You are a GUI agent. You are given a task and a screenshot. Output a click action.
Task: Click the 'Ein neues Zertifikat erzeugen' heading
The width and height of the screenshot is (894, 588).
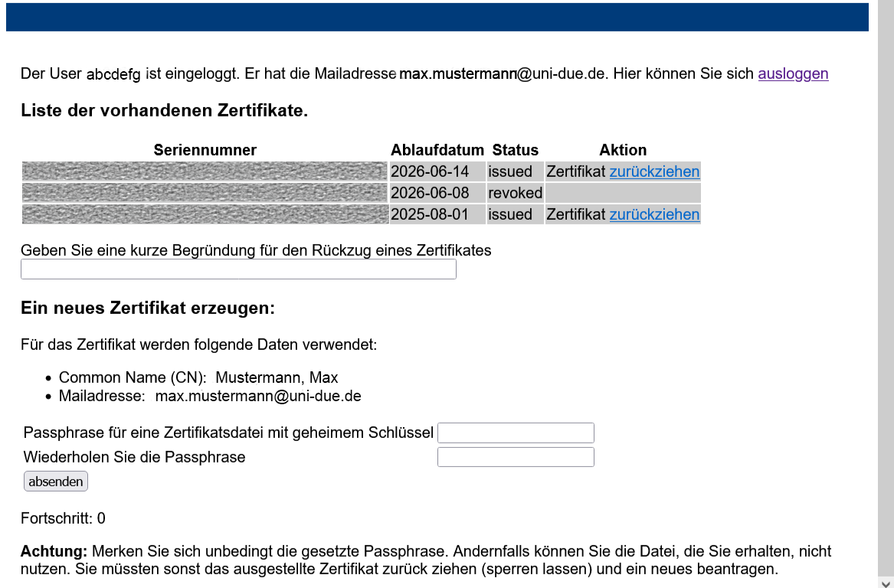tap(148, 309)
